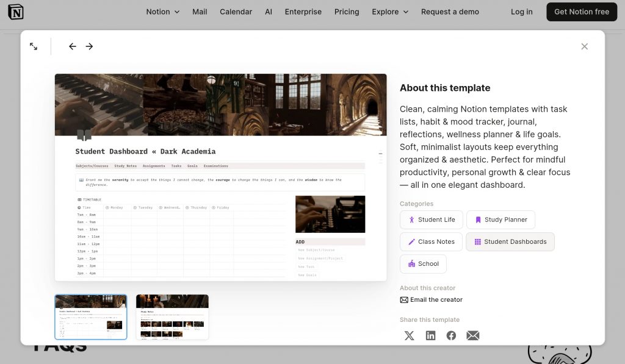
Task: Share template on Facebook
Action: [451, 335]
